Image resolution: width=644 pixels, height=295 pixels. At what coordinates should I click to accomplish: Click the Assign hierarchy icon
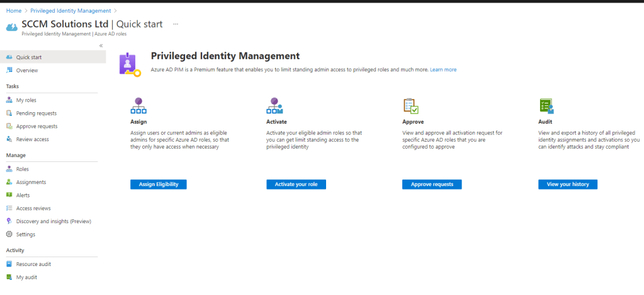(x=138, y=105)
